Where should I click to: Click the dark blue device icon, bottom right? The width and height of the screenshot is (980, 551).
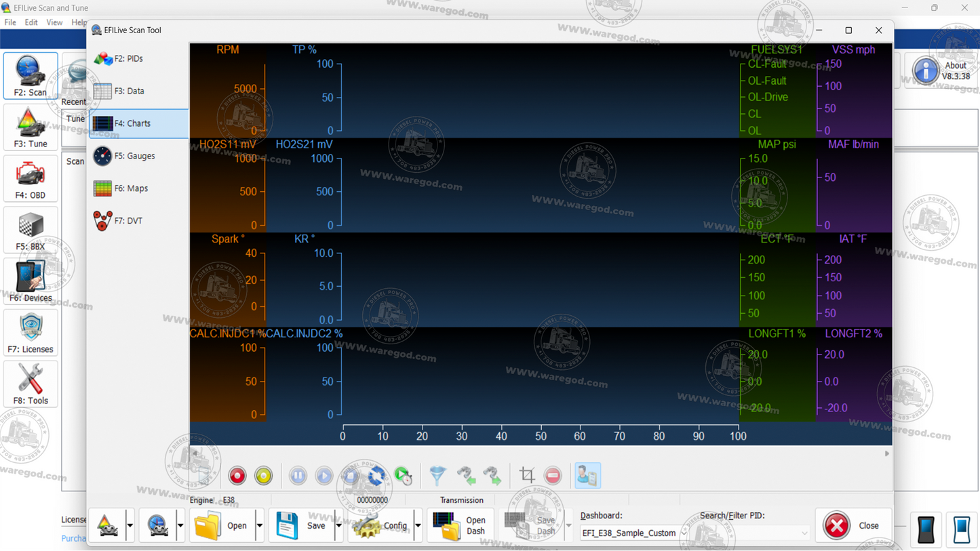tap(926, 529)
